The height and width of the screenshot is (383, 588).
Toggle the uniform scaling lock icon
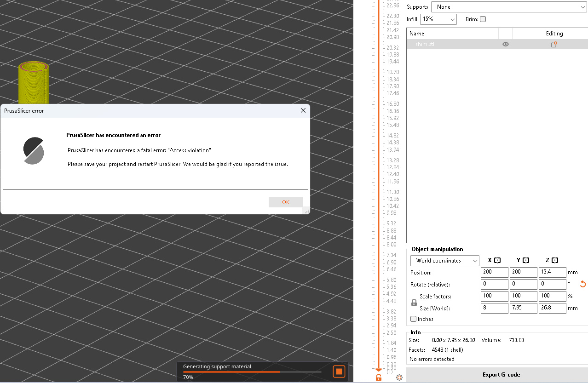click(413, 302)
